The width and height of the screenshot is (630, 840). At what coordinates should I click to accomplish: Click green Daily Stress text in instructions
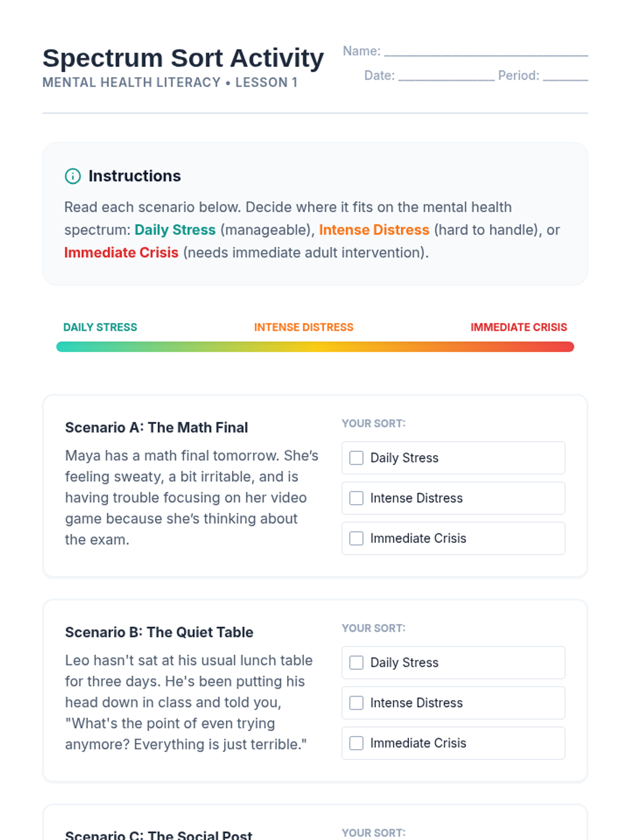tap(175, 230)
